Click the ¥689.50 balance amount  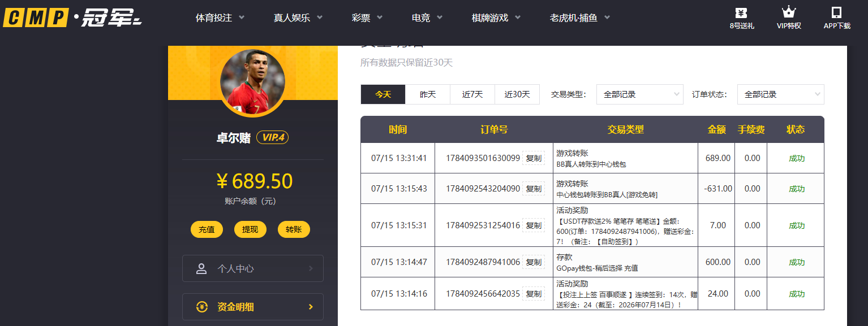(255, 181)
